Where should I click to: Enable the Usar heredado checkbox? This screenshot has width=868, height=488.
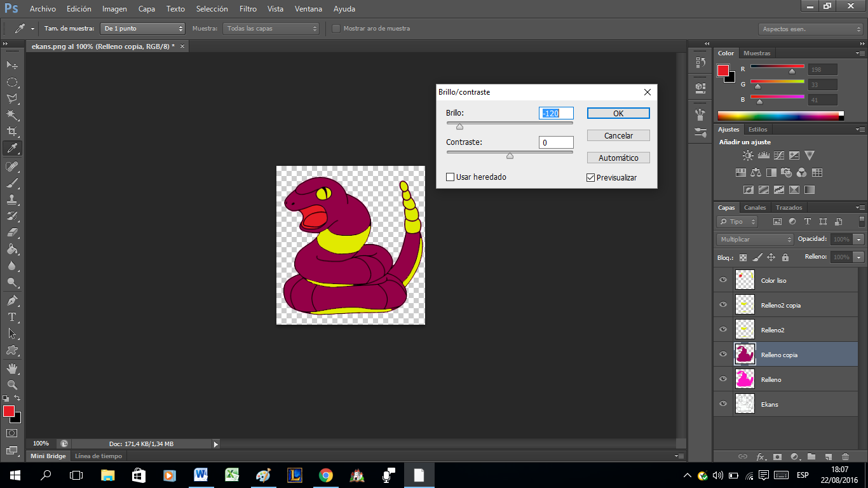451,177
